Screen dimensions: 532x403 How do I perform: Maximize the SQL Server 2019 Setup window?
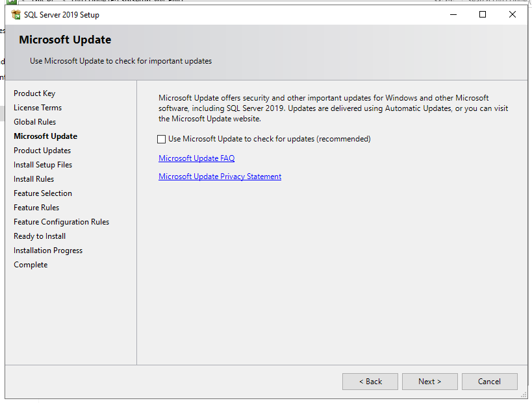(x=483, y=14)
